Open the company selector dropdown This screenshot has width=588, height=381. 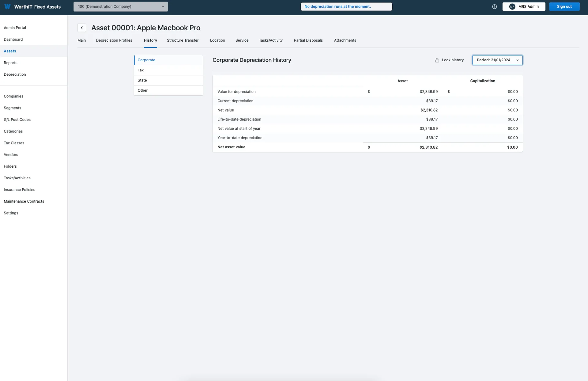121,6
